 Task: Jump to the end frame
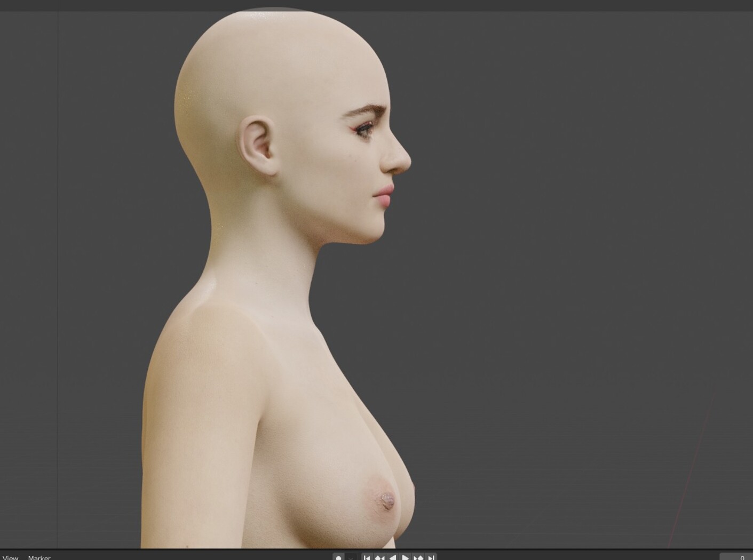(x=431, y=557)
